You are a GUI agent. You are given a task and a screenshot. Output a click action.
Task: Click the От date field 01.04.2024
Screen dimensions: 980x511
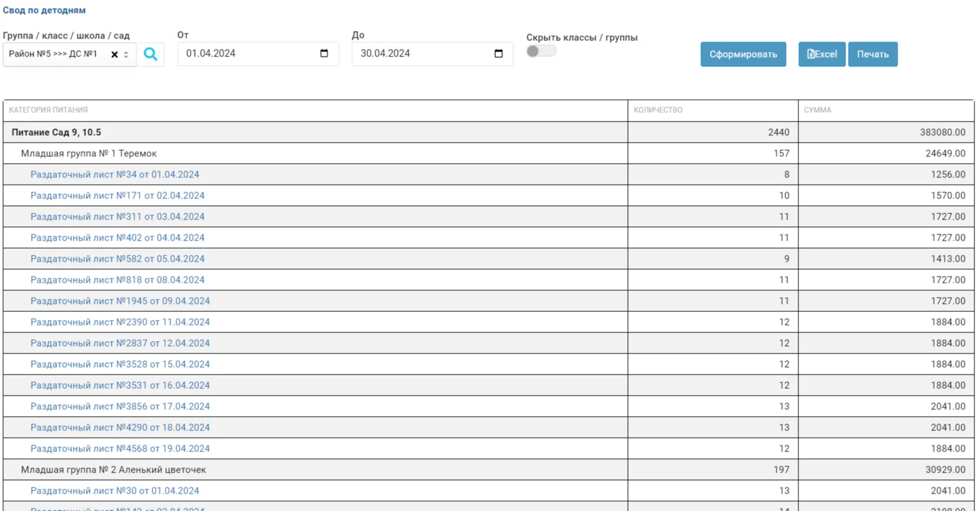[258, 53]
